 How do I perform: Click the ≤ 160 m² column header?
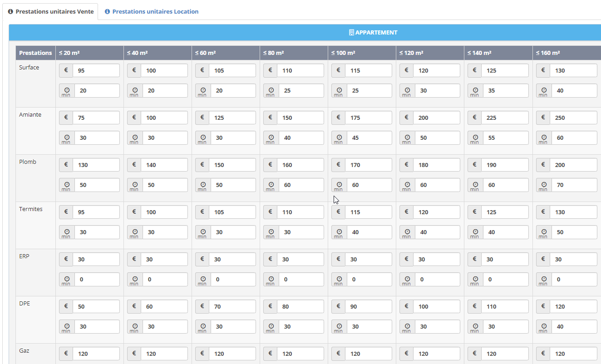click(567, 53)
